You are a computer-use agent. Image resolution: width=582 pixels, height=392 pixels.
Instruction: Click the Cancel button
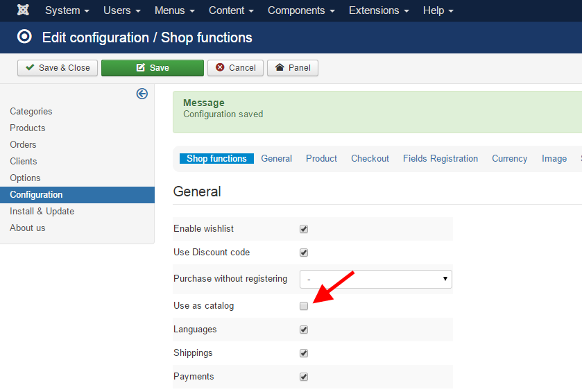click(235, 68)
